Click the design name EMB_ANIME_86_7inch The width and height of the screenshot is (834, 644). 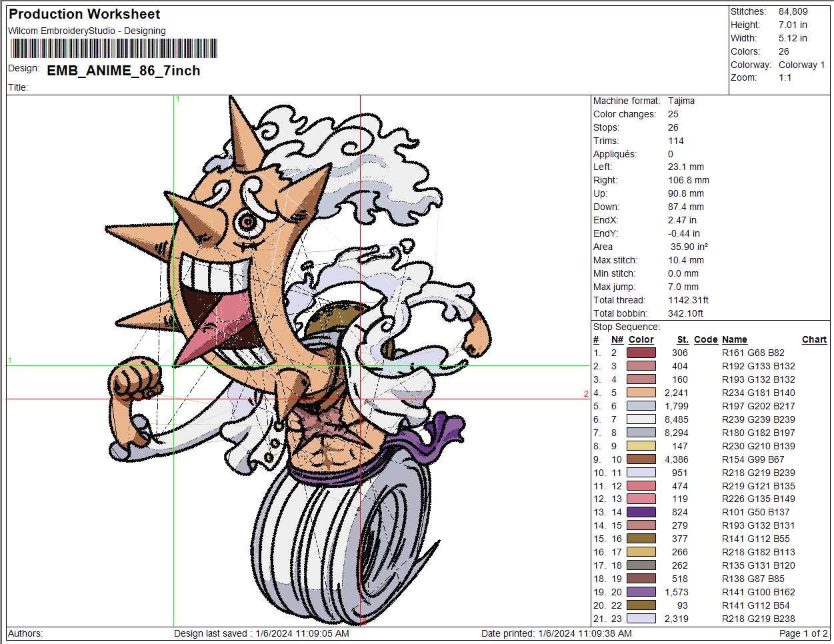click(123, 71)
